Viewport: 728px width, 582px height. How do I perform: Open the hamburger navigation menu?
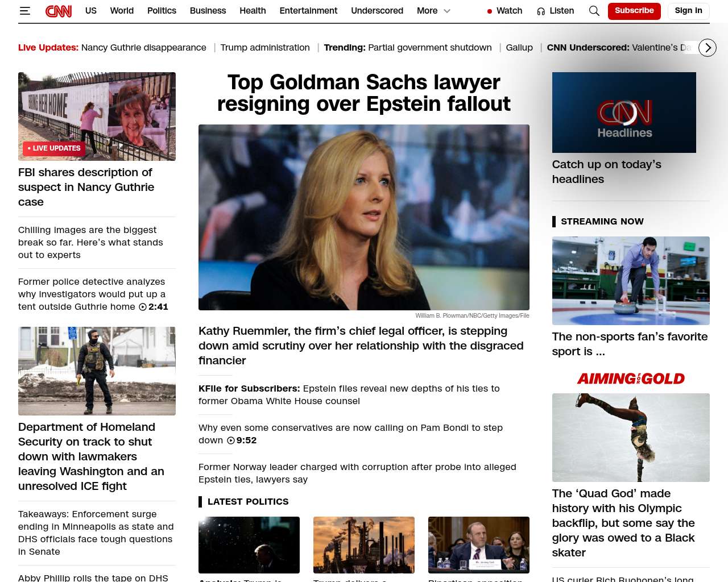tap(24, 11)
